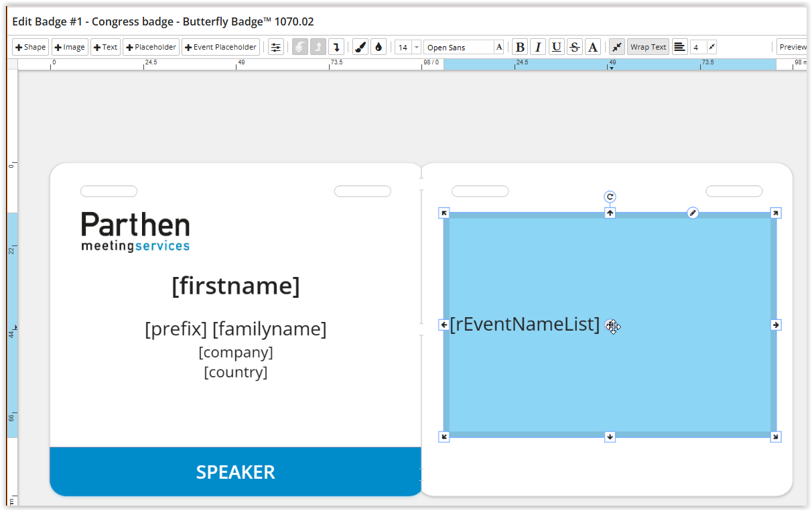Click the shrink-to-fit arrows icon before Wrap Text
Image resolution: width=812 pixels, height=511 pixels.
617,48
